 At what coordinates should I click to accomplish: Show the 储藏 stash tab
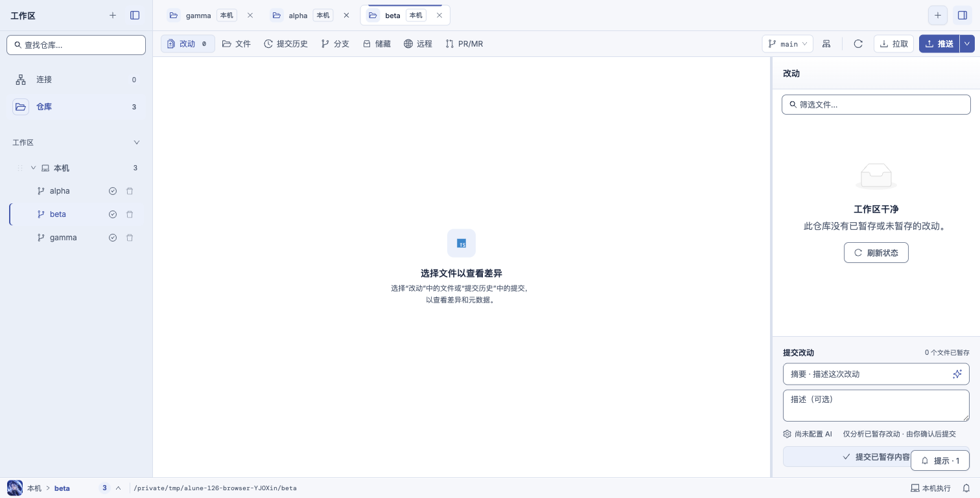pyautogui.click(x=377, y=44)
